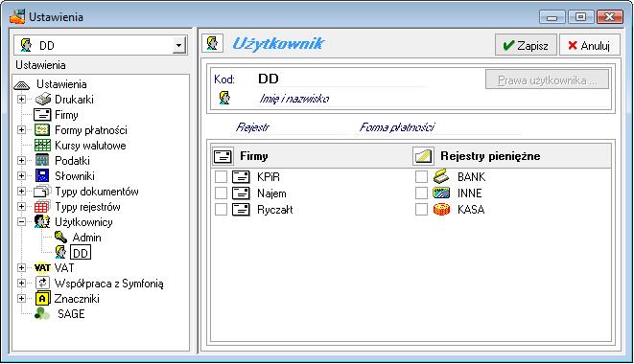Click the KASA register name
Image resolution: width=634 pixels, height=364 pixels.
(x=471, y=209)
